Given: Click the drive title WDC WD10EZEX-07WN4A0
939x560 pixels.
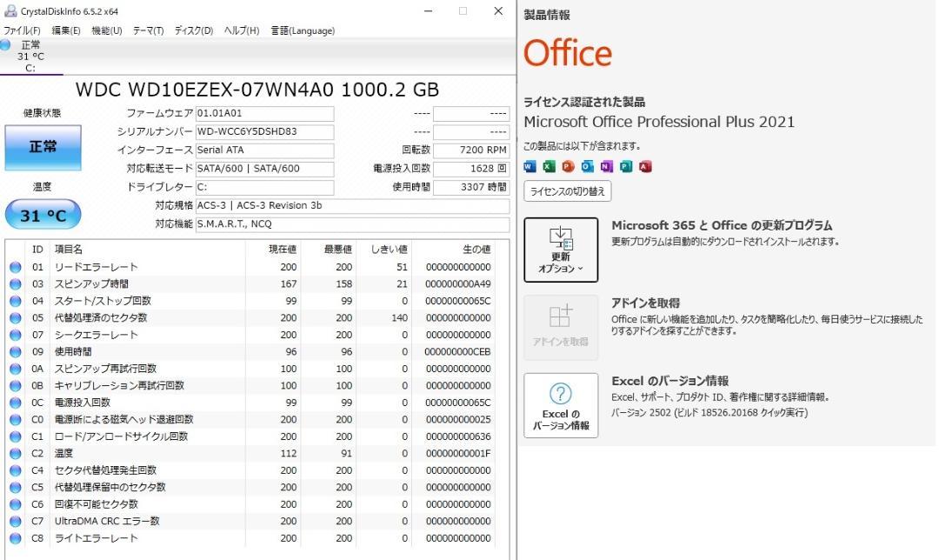Looking at the screenshot, I should (x=257, y=90).
